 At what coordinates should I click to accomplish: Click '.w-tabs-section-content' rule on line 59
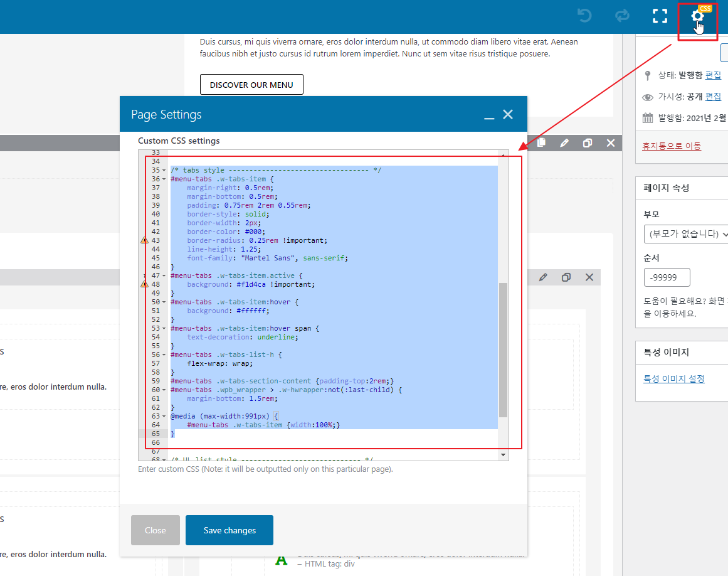point(282,381)
